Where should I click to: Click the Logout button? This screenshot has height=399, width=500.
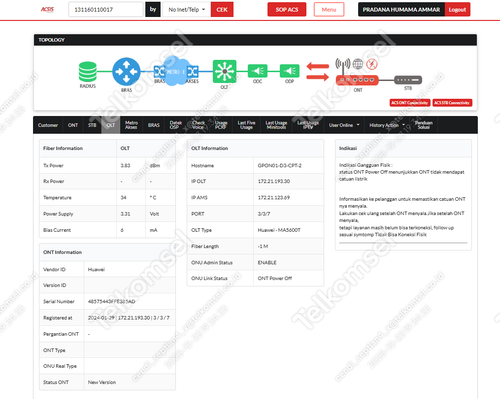tap(457, 10)
